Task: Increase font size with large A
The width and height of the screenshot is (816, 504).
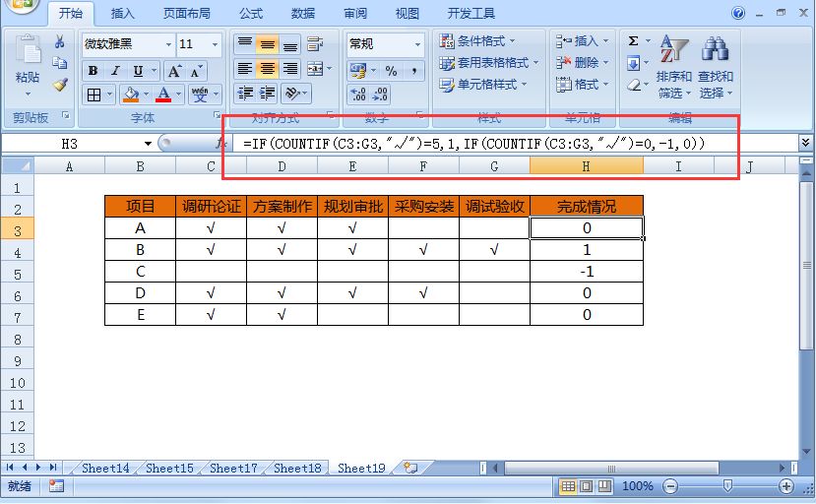Action: 174,71
